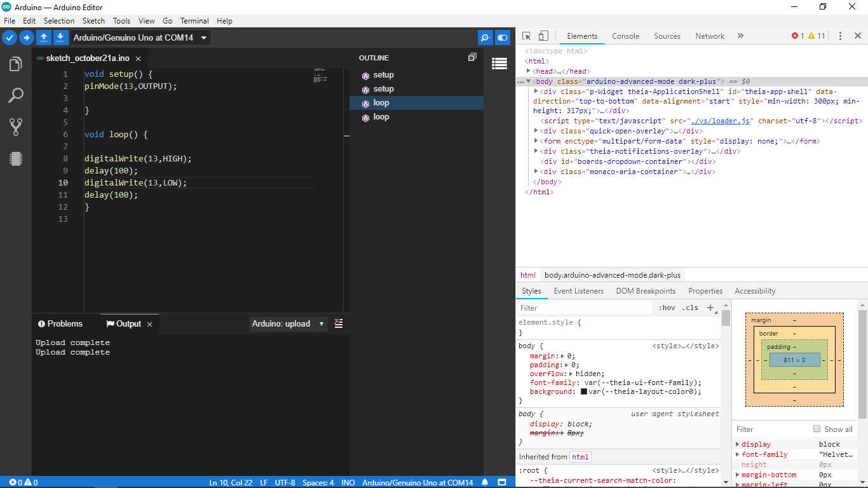Open the DevTools three-dot customize menu

(840, 36)
